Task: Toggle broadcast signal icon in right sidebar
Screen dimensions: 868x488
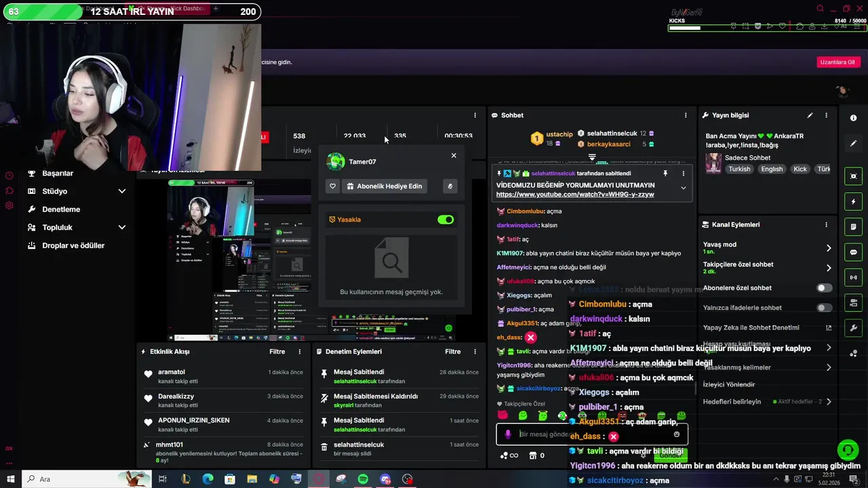Action: click(x=854, y=277)
